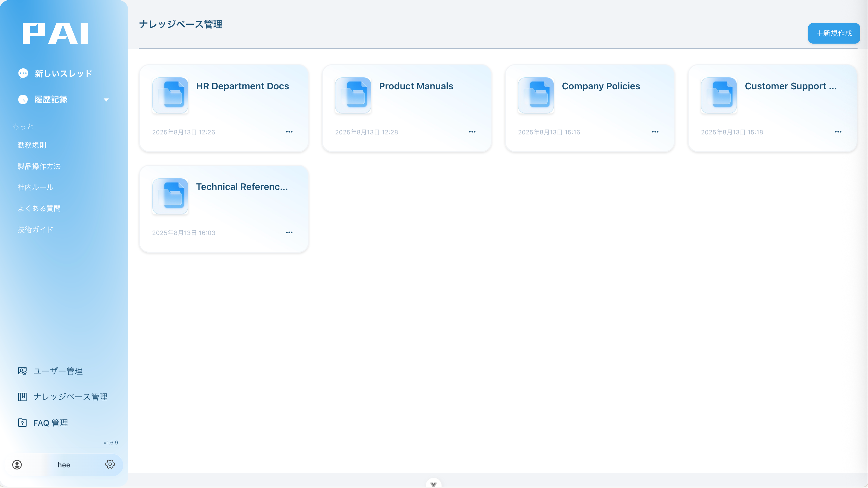Open more options on Customer Support card
868x488 pixels.
click(x=838, y=132)
